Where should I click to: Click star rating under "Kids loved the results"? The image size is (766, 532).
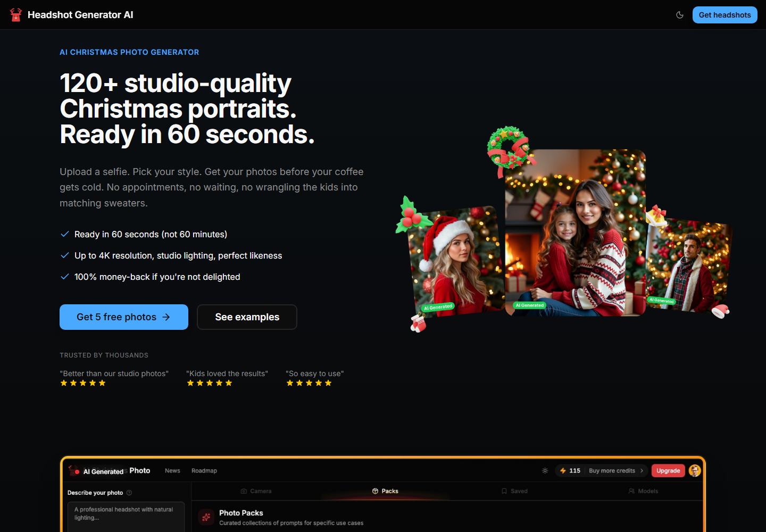pyautogui.click(x=210, y=383)
